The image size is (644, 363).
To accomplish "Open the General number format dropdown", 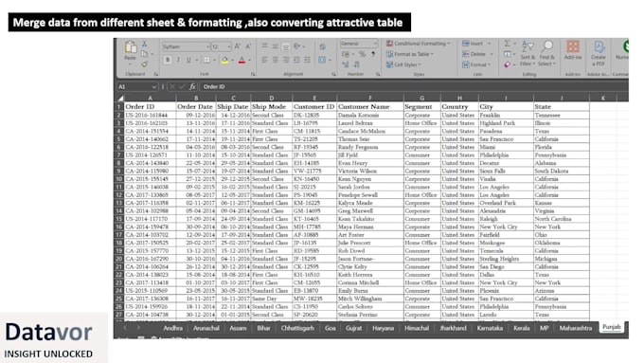I will 375,44.
